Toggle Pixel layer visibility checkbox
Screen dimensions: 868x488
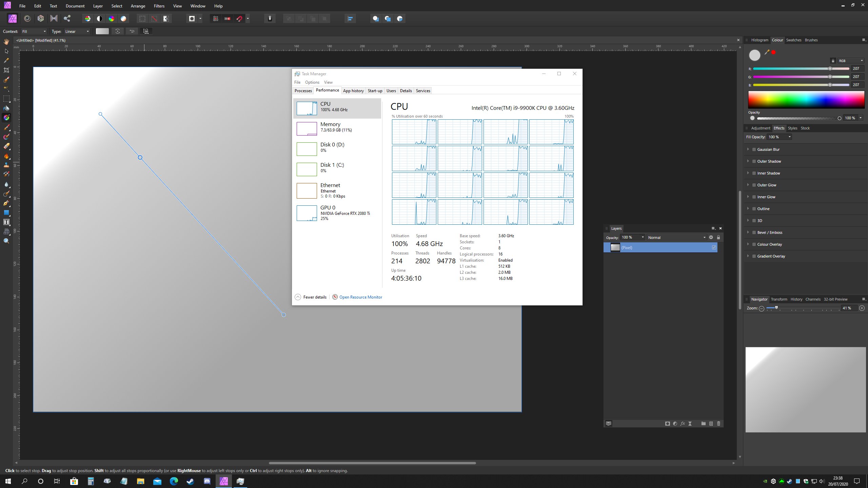click(x=714, y=247)
